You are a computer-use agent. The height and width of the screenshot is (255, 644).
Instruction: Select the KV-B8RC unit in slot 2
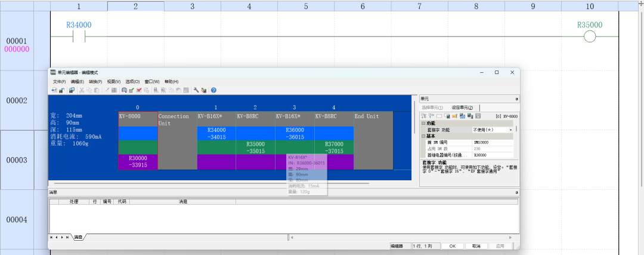coord(255,140)
